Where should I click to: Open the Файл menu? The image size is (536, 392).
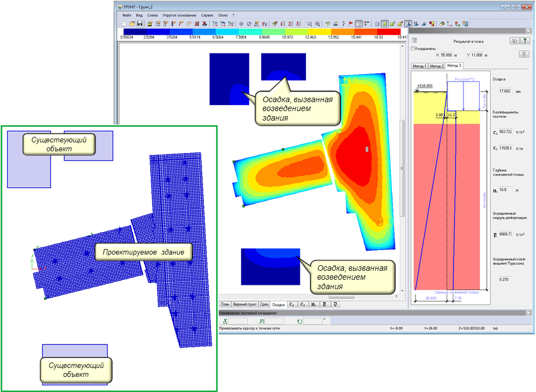tap(126, 16)
